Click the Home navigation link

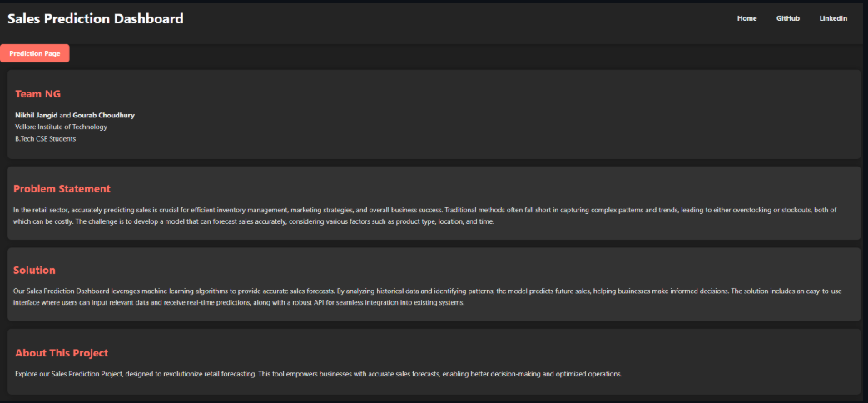pos(746,18)
